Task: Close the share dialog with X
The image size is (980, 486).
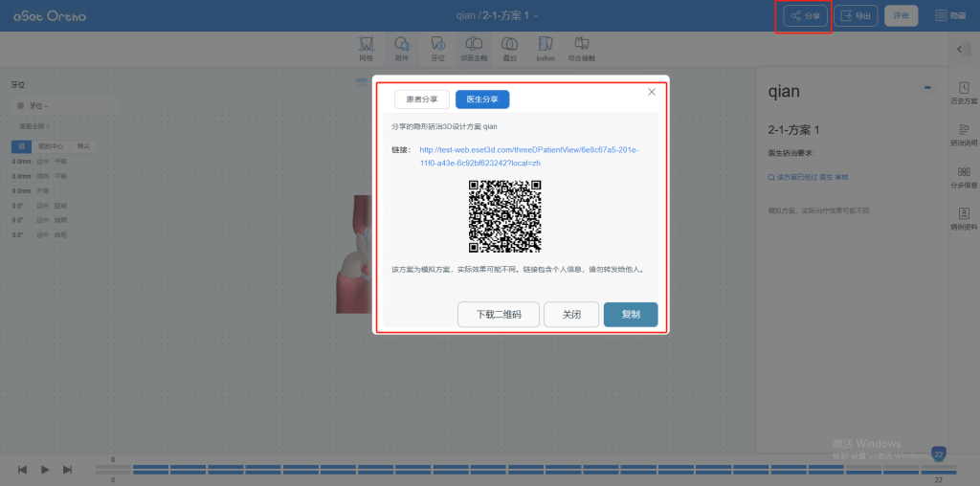Action: (652, 92)
